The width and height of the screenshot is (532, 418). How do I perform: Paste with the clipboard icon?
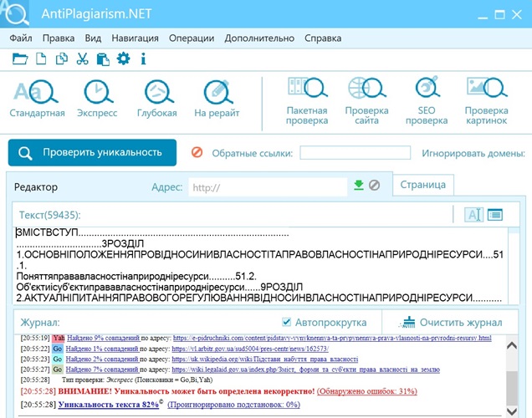click(103, 59)
